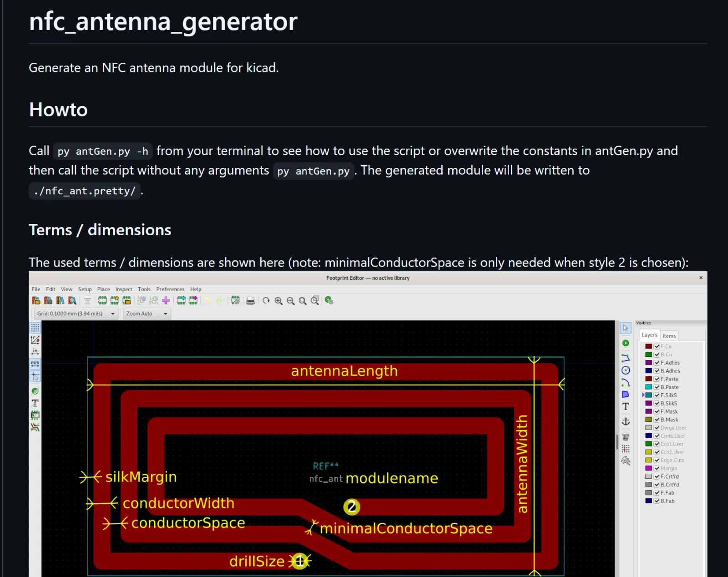
Task: Click the B.Paste cyan color swatch
Action: click(x=648, y=387)
